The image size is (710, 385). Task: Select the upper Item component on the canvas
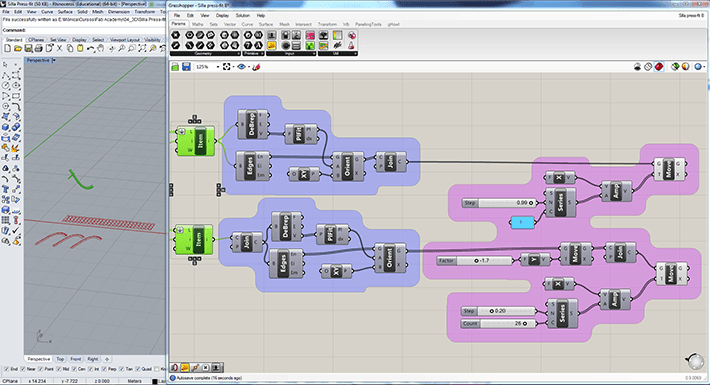[x=196, y=141]
